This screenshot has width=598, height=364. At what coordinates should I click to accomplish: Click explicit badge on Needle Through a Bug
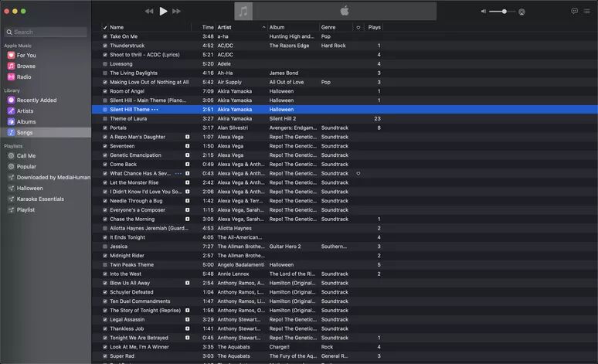pyautogui.click(x=187, y=201)
